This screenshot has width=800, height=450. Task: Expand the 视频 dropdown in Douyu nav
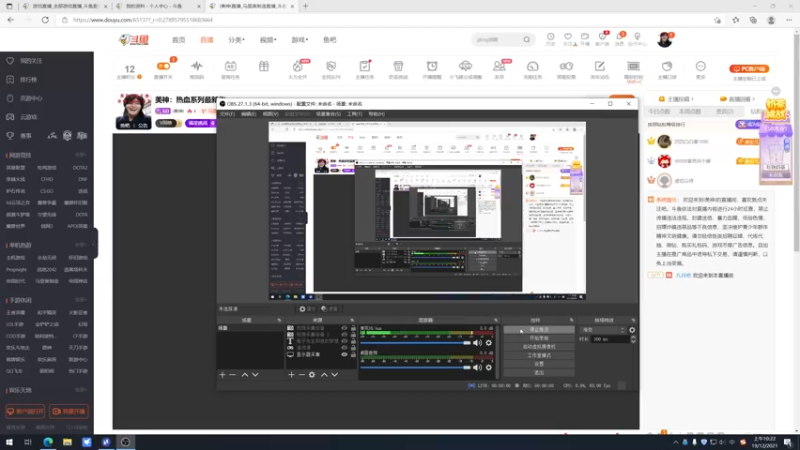(x=267, y=40)
